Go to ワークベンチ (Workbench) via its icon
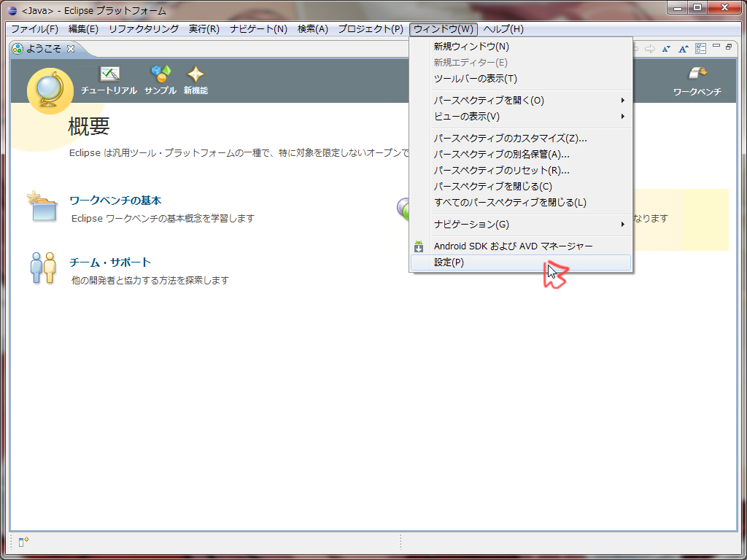The width and height of the screenshot is (747, 560). 698,74
